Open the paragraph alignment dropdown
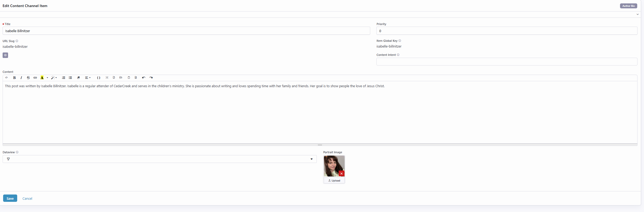644x212 pixels. [88, 78]
